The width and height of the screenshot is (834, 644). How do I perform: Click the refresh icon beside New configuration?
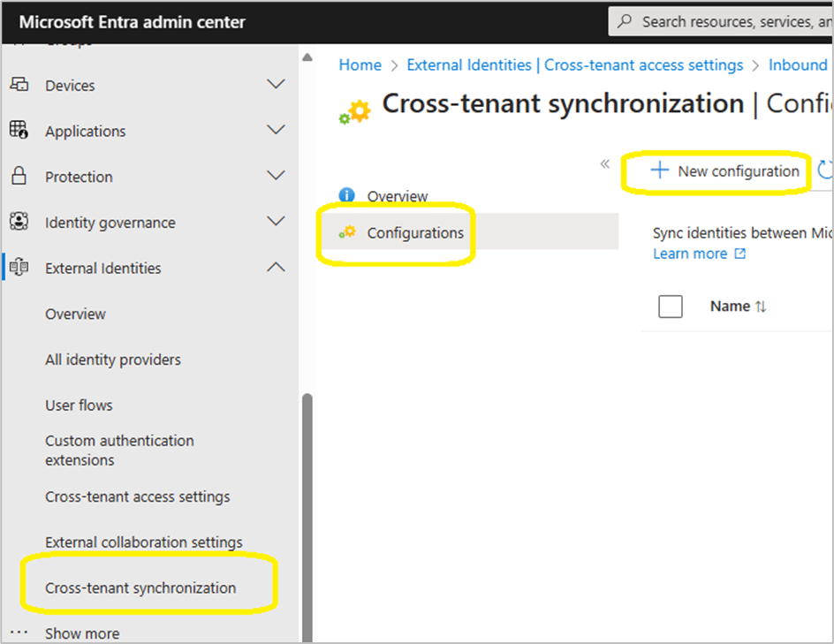pos(825,170)
